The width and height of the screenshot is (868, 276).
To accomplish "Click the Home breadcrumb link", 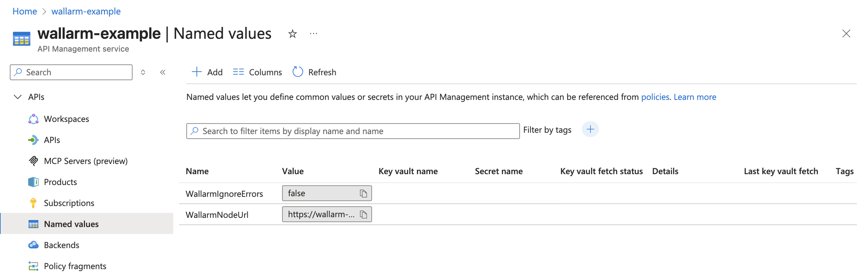I will [25, 11].
